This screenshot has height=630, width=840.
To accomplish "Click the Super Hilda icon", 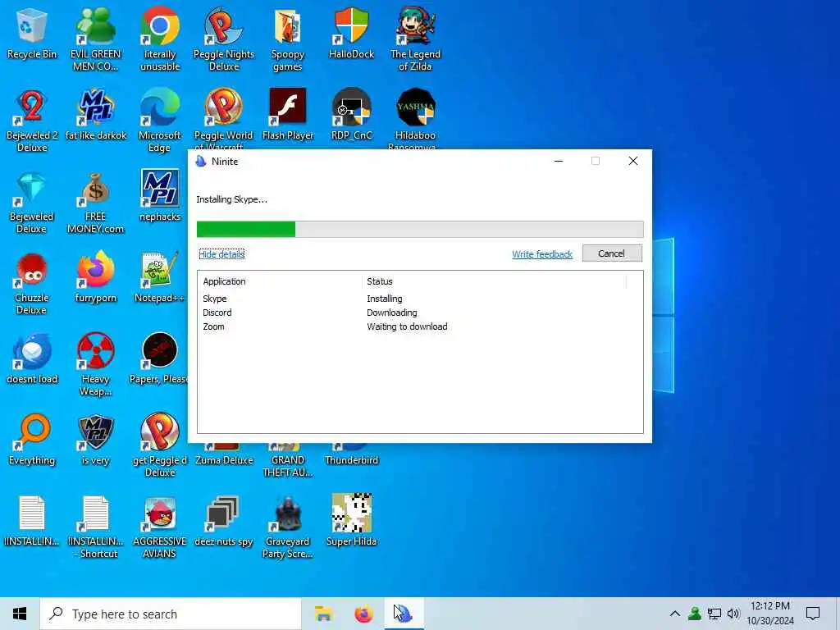I will point(351,522).
